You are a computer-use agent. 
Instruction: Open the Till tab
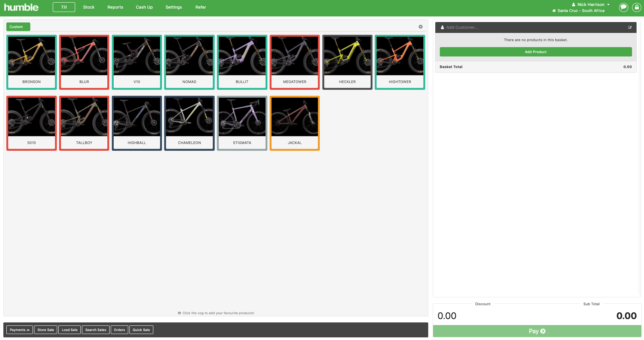click(x=64, y=7)
